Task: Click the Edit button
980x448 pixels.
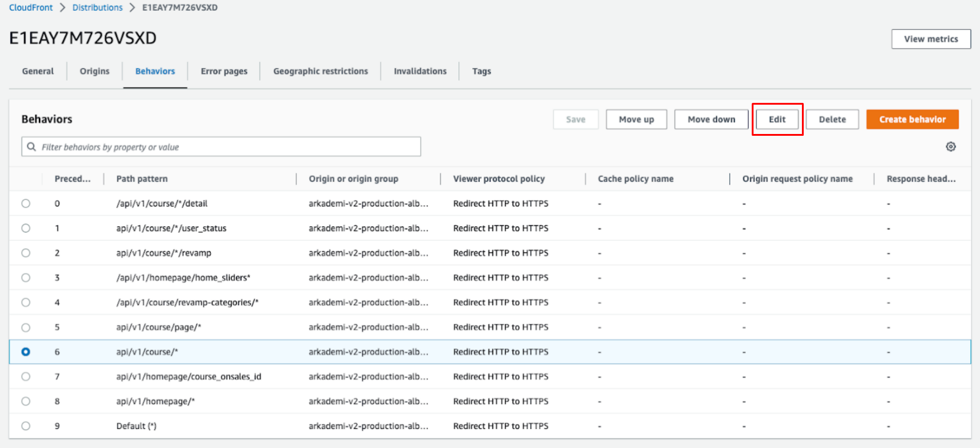Action: click(777, 120)
